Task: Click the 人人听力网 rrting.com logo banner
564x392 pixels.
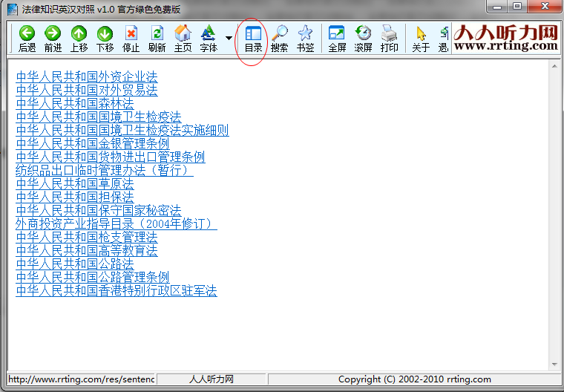Action: (505, 38)
